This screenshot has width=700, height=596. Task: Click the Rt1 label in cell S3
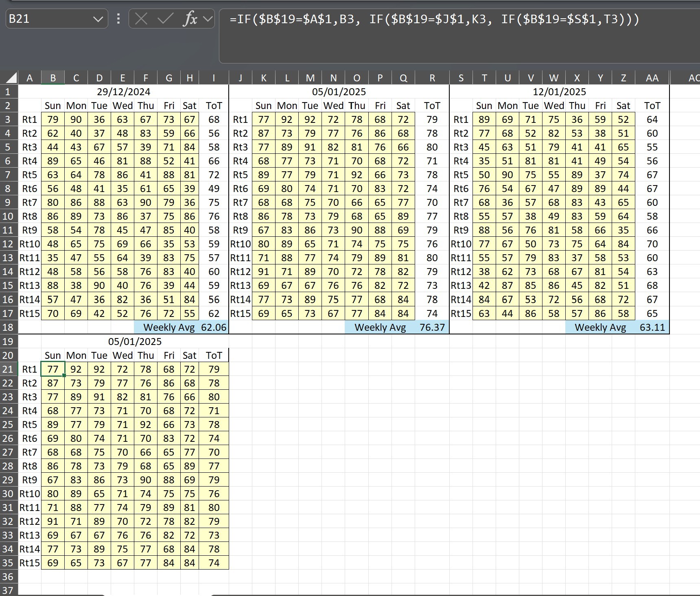(x=461, y=119)
